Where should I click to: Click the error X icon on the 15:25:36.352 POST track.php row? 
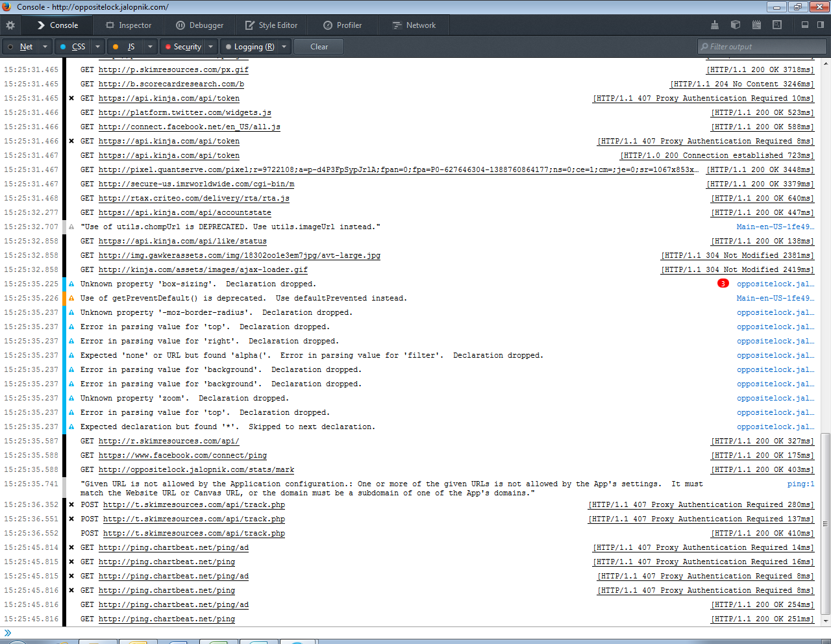(x=71, y=504)
